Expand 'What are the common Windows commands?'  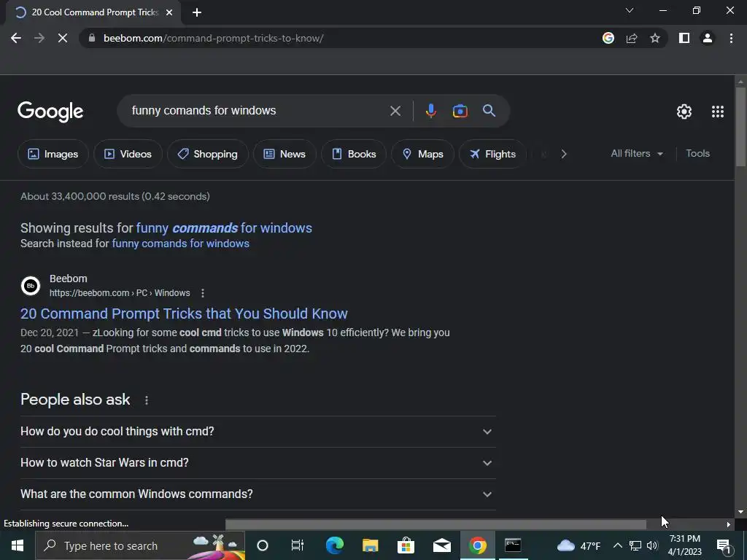tap(258, 494)
